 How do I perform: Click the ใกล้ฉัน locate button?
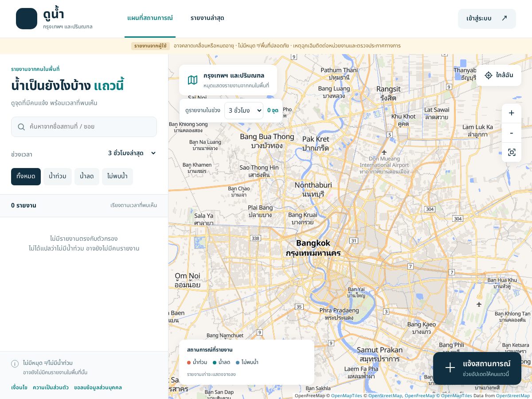pyautogui.click(x=499, y=75)
